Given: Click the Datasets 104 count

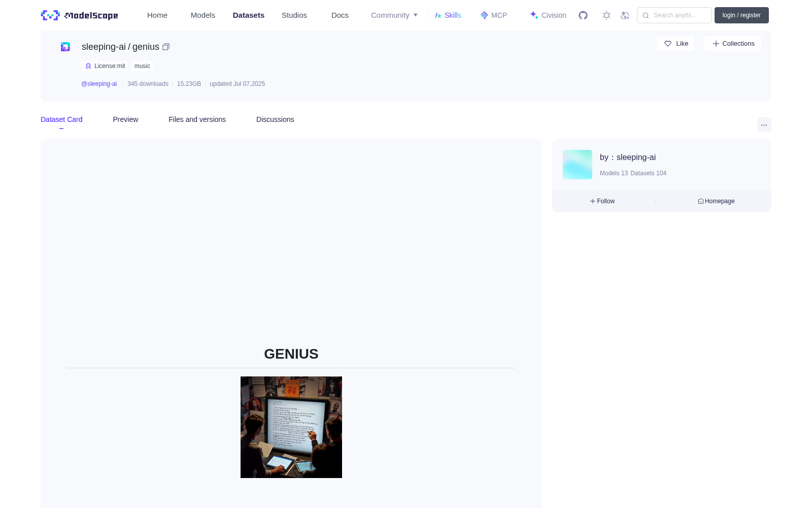Looking at the screenshot, I should [x=649, y=173].
